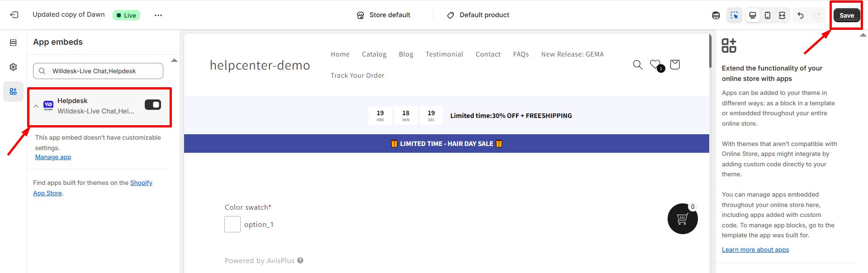The width and height of the screenshot is (868, 273).
Task: Select the App embeds sidebar icon
Action: tap(13, 91)
